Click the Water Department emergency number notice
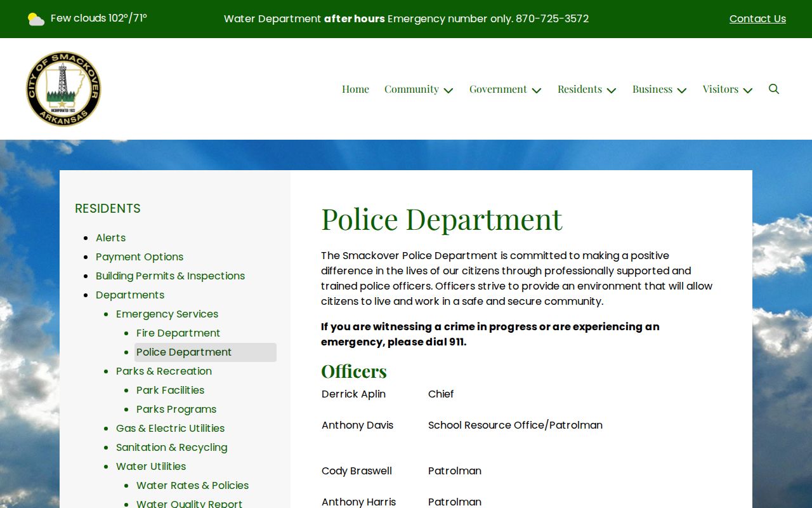 point(406,19)
